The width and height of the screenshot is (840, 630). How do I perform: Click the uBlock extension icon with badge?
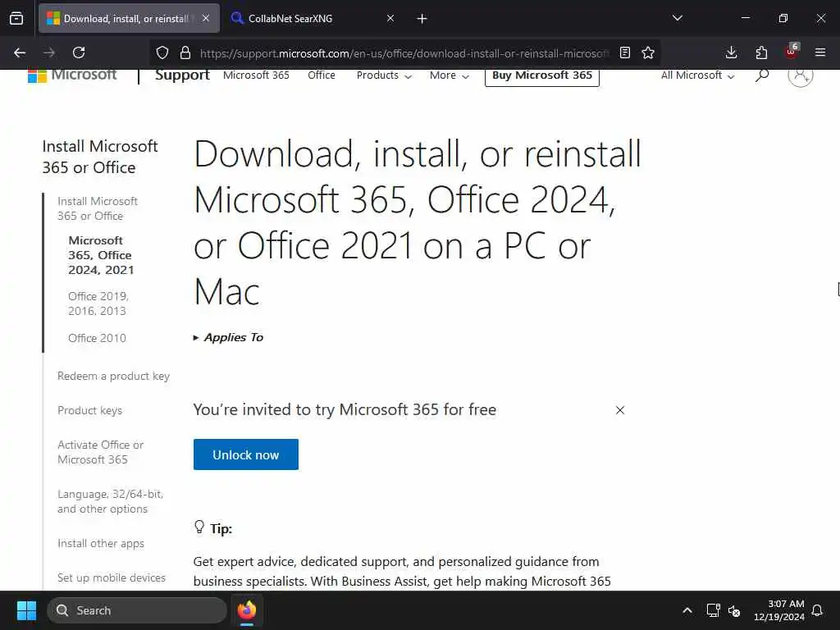792,52
